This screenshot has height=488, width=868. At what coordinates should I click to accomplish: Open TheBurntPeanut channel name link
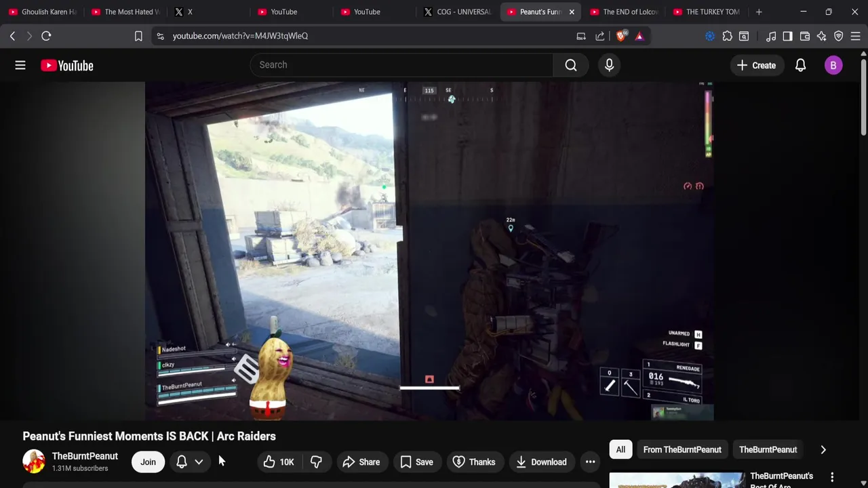pyautogui.click(x=85, y=456)
